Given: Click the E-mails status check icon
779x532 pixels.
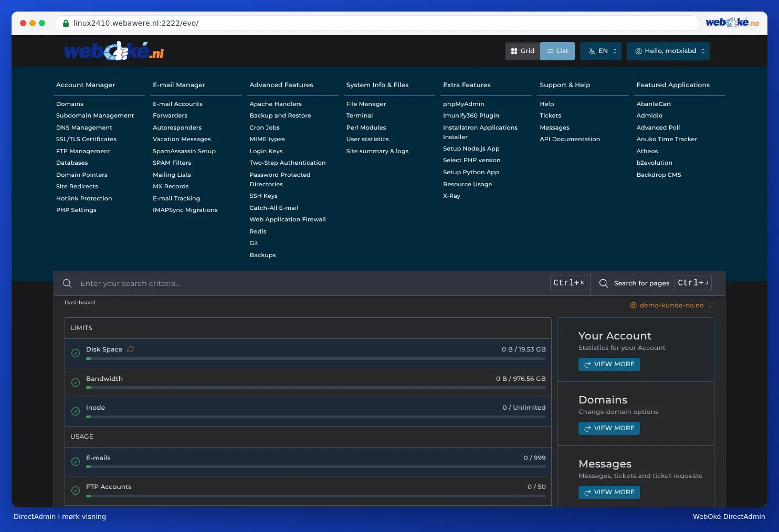Looking at the screenshot, I should point(76,462).
